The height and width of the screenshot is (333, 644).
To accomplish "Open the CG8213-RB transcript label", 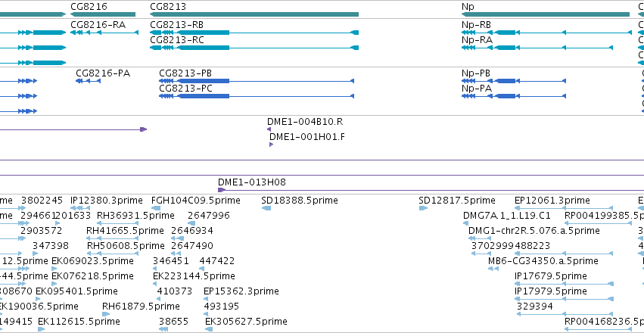I will pos(176,25).
